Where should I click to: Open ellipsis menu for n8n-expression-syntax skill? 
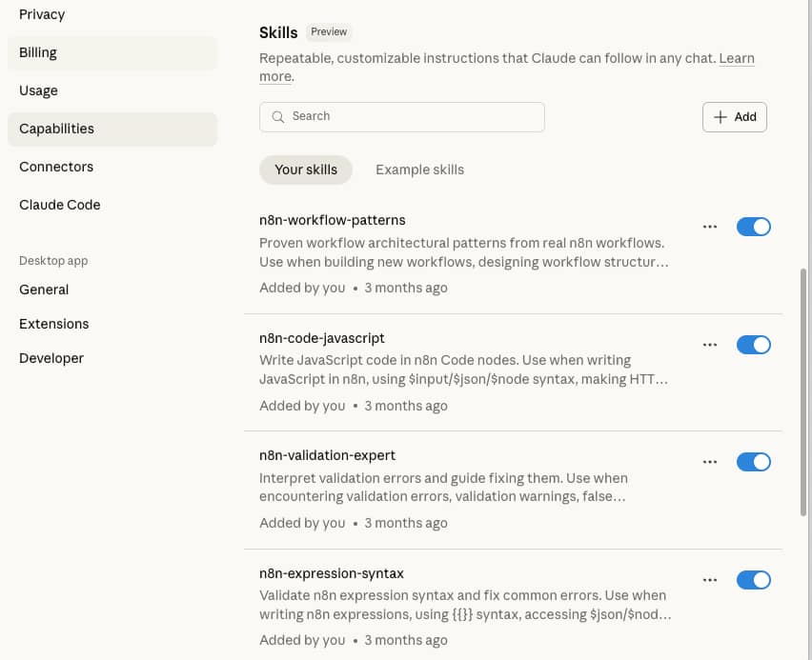click(x=709, y=580)
